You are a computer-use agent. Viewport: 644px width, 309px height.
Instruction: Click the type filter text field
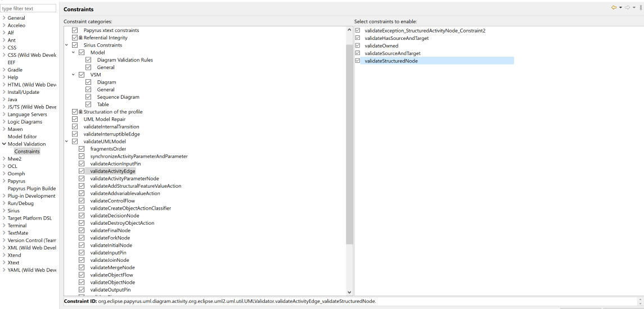28,8
